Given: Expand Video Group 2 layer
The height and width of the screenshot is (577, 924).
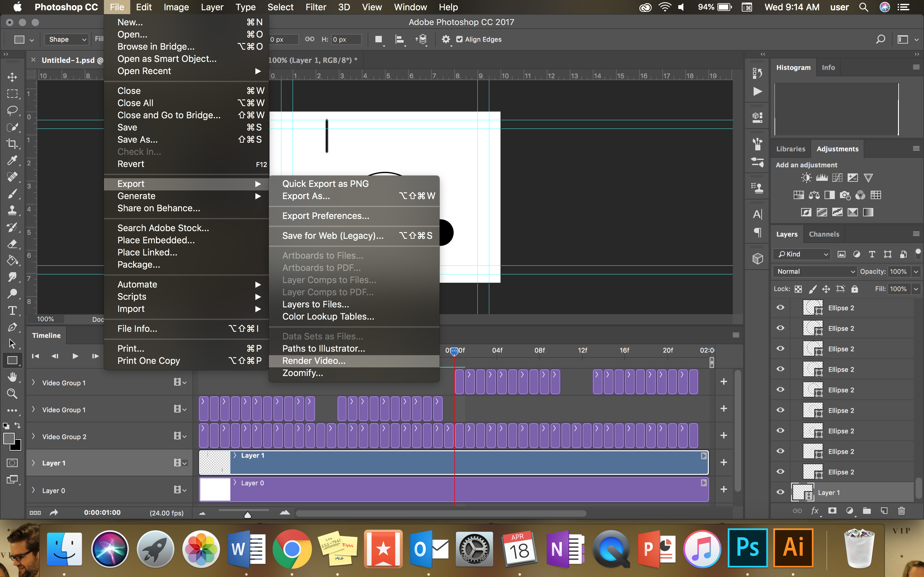Looking at the screenshot, I should click(x=33, y=436).
